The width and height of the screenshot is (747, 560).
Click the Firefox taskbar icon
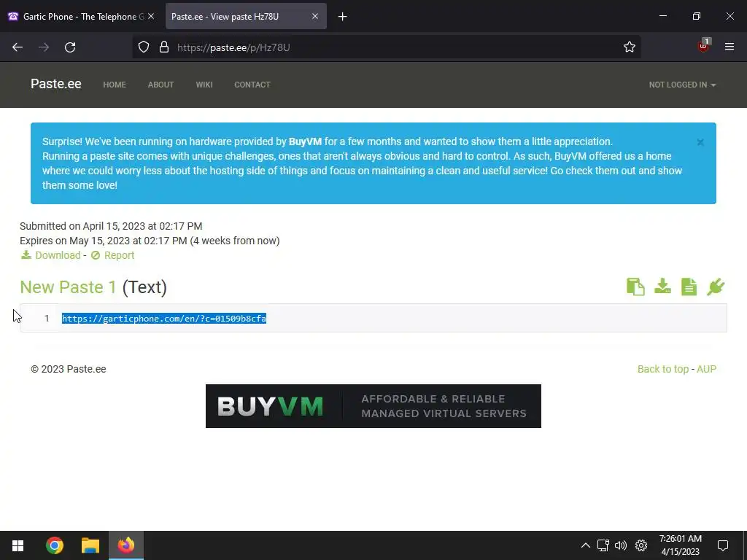126,545
